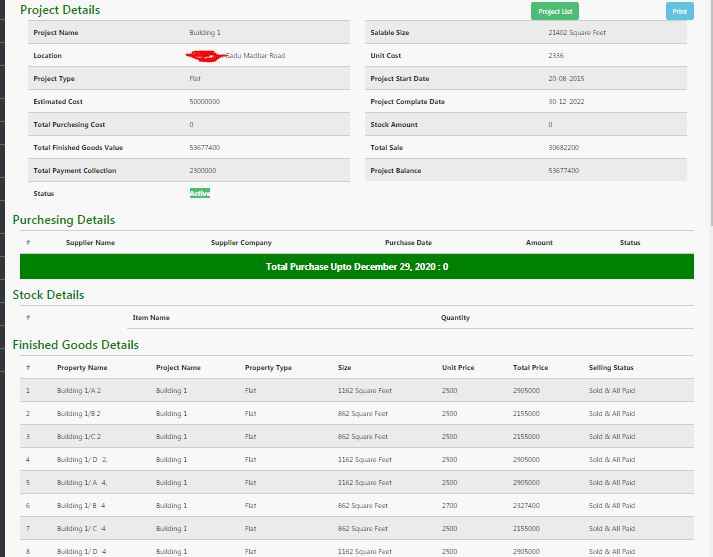
Task: Select the Item Name column header
Action: [x=151, y=318]
